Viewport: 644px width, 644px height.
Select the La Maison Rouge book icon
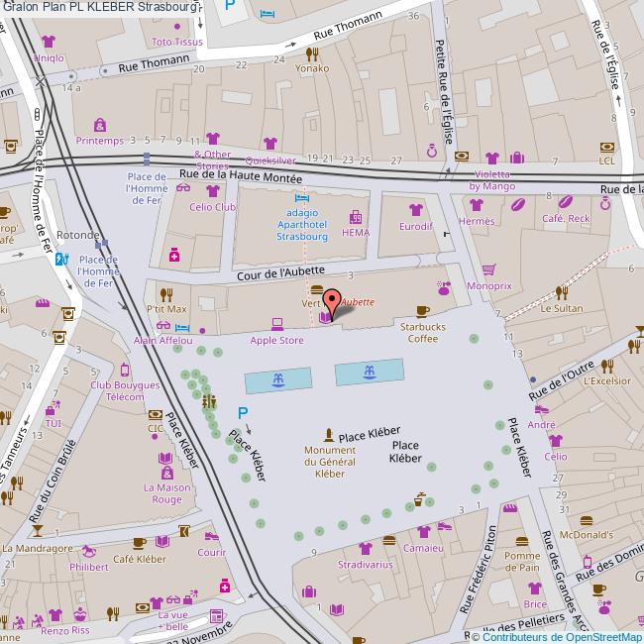[x=164, y=459]
